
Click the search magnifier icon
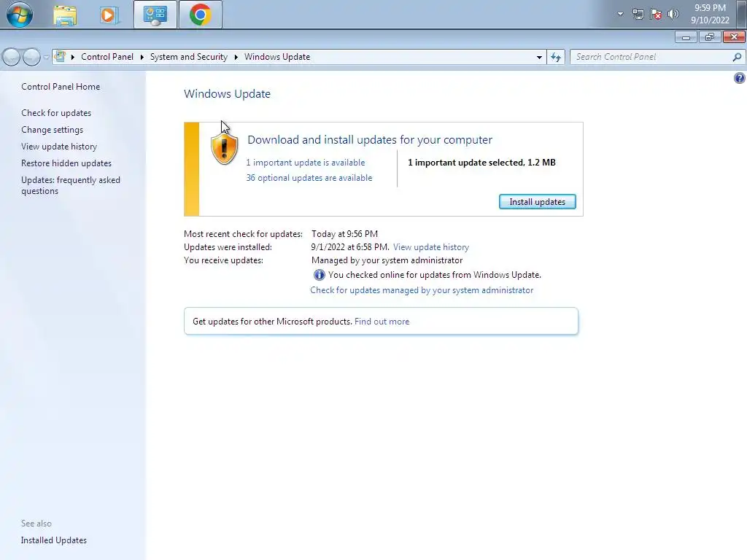737,57
